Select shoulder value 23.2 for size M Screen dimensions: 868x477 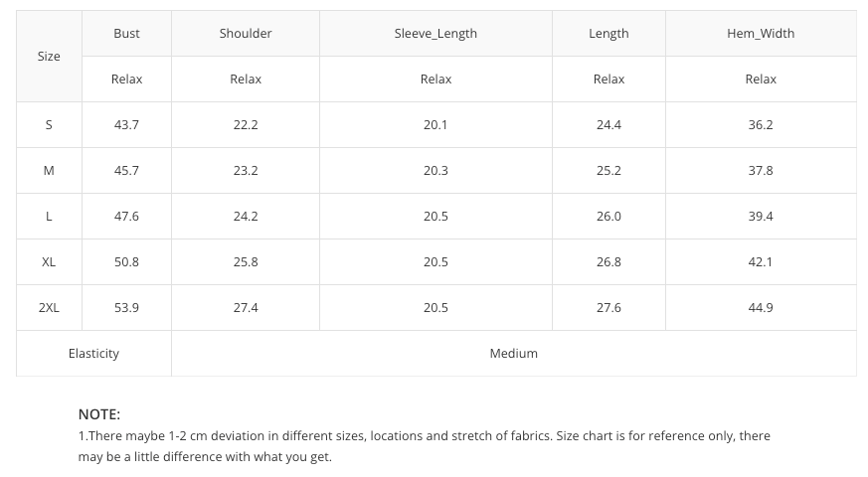[x=246, y=171]
